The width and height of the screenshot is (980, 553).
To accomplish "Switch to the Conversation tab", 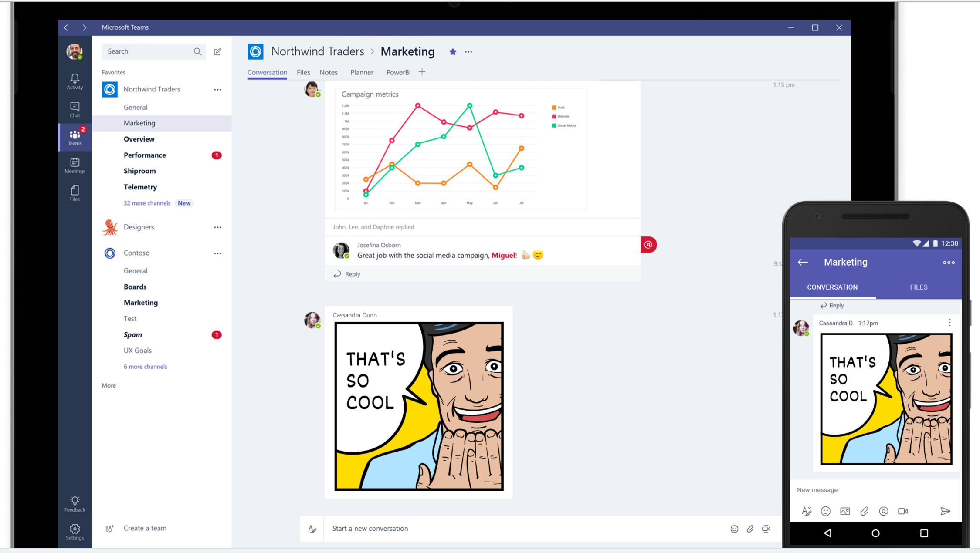I will click(267, 72).
